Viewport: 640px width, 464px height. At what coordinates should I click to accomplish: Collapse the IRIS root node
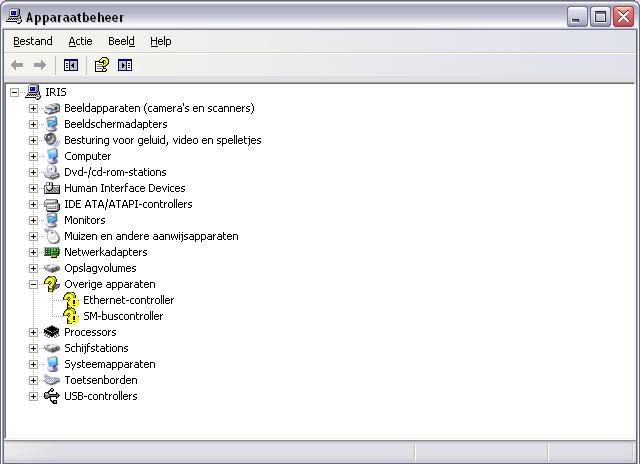click(15, 92)
